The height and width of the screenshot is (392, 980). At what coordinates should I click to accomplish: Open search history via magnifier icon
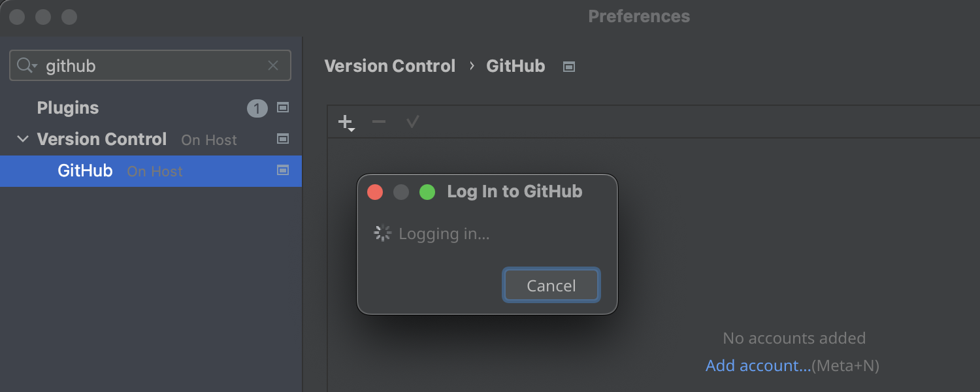(26, 65)
